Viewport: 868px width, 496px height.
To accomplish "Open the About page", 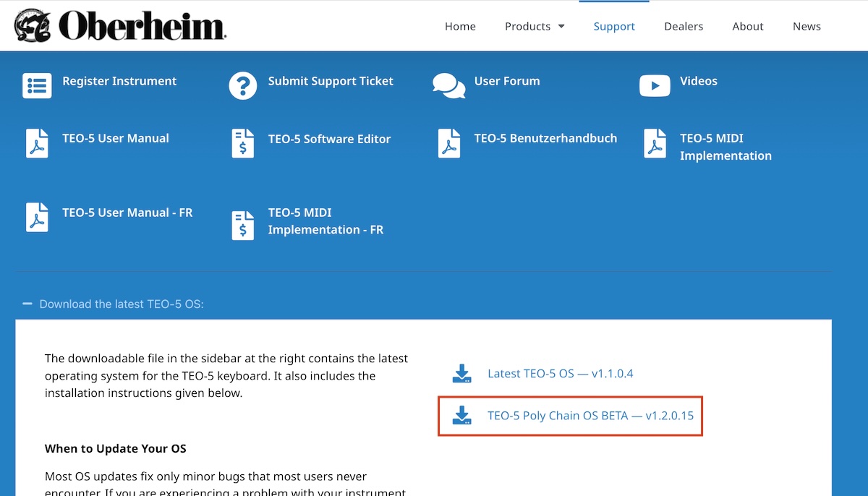I will [747, 26].
